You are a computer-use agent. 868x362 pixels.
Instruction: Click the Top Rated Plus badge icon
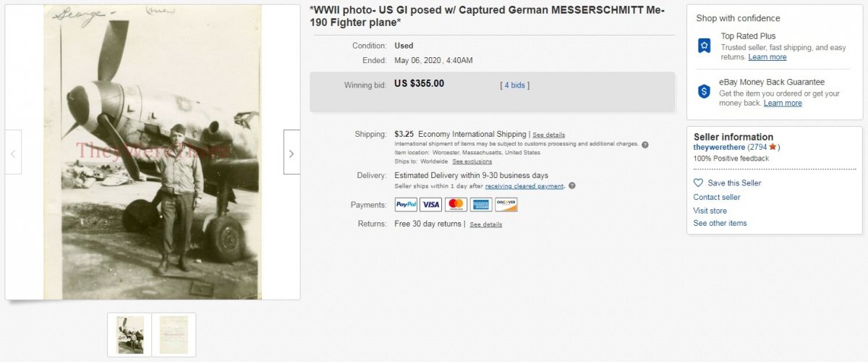coord(704,46)
